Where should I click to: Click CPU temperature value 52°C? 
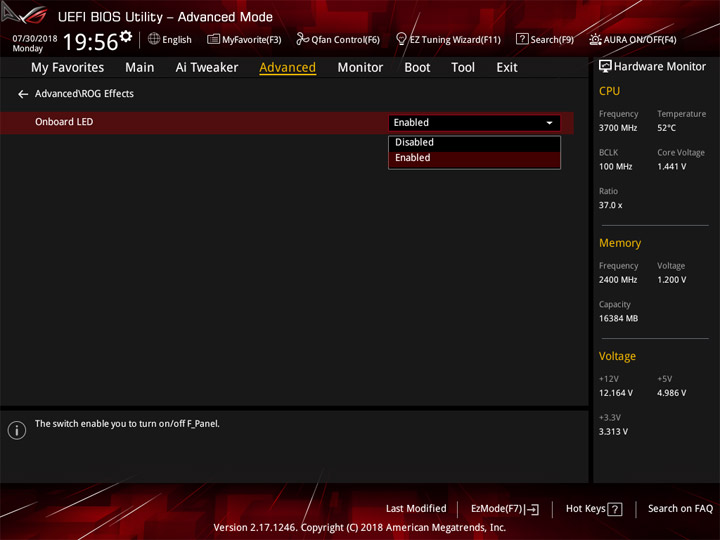point(666,128)
